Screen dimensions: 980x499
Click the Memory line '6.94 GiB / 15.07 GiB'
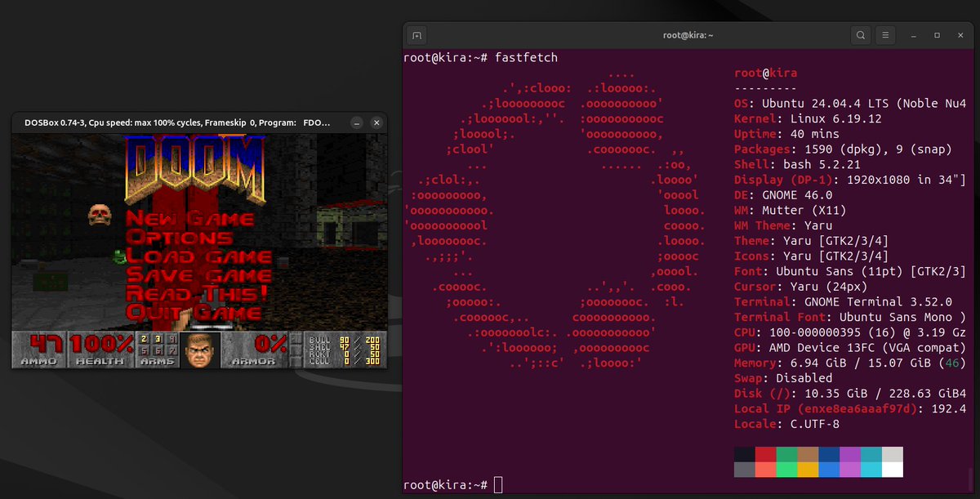coord(850,363)
